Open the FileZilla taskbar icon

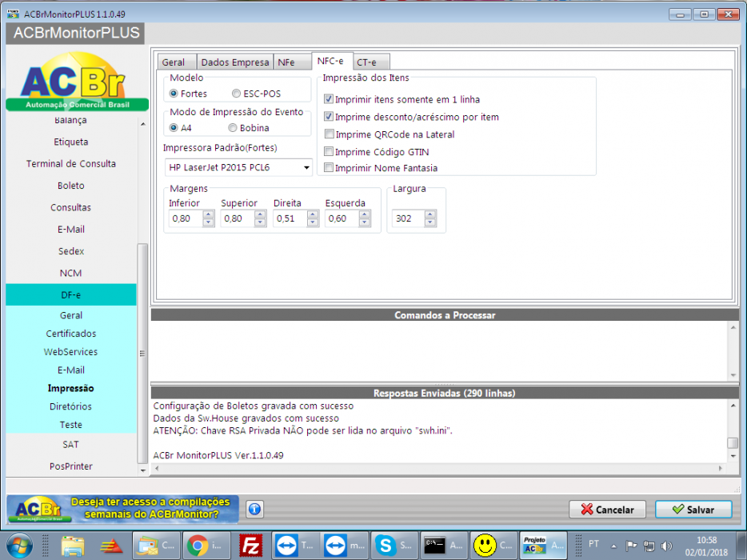(250, 546)
